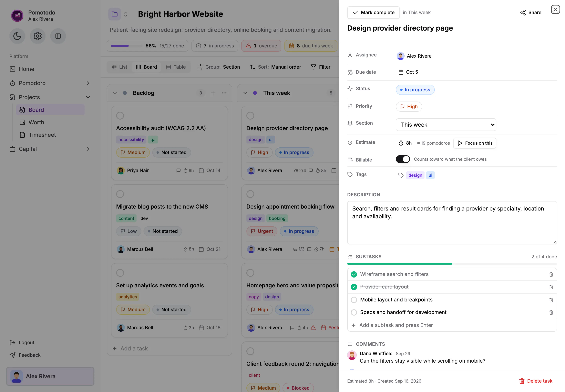Toggle dark mode moon icon
This screenshot has width=565, height=392.
17,36
